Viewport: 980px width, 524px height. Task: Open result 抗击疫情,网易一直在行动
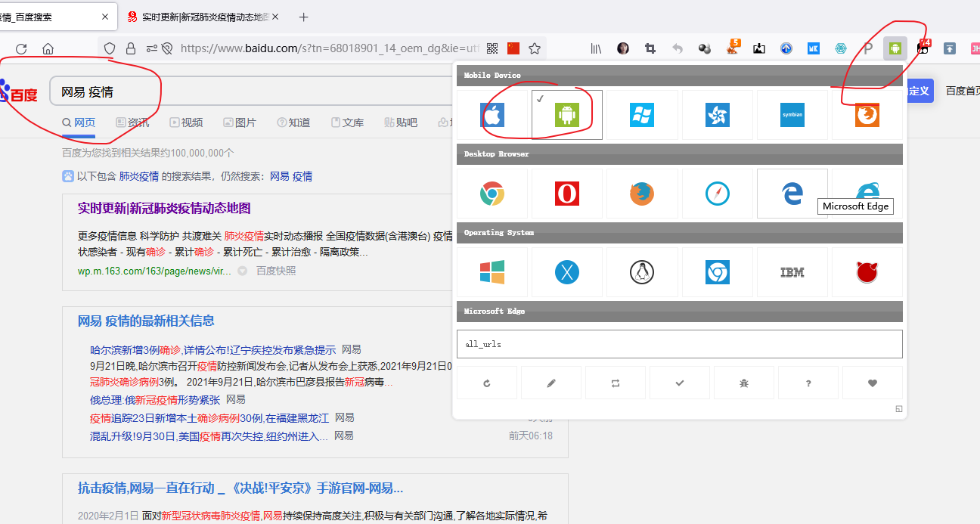pos(240,488)
